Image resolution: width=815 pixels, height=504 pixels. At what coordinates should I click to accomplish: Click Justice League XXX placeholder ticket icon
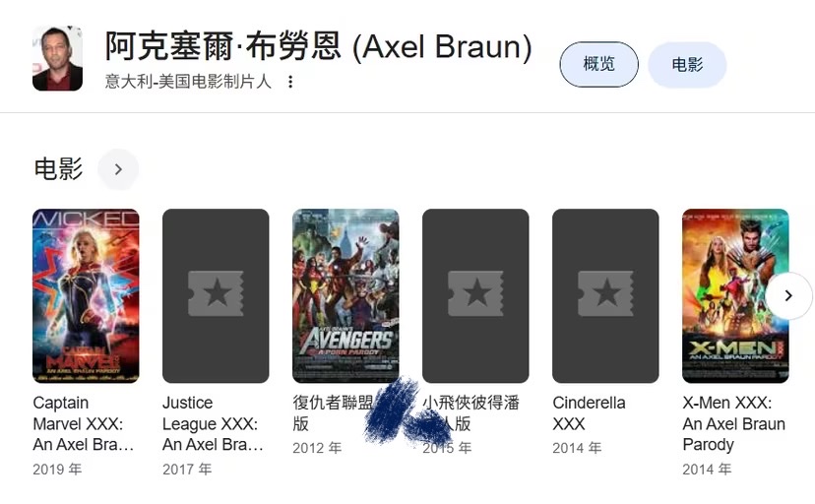click(216, 293)
